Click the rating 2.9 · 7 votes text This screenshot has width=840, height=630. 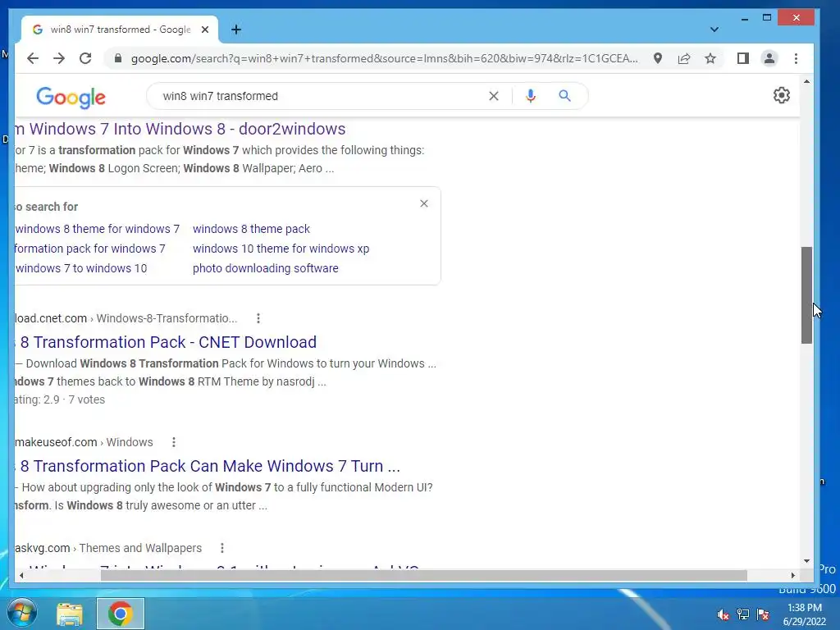click(x=60, y=399)
